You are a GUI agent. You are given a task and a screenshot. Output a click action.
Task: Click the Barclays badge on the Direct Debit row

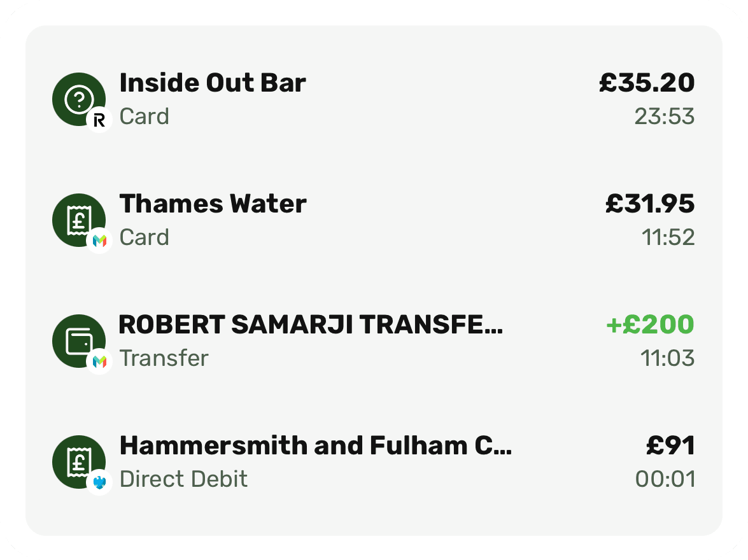click(99, 482)
